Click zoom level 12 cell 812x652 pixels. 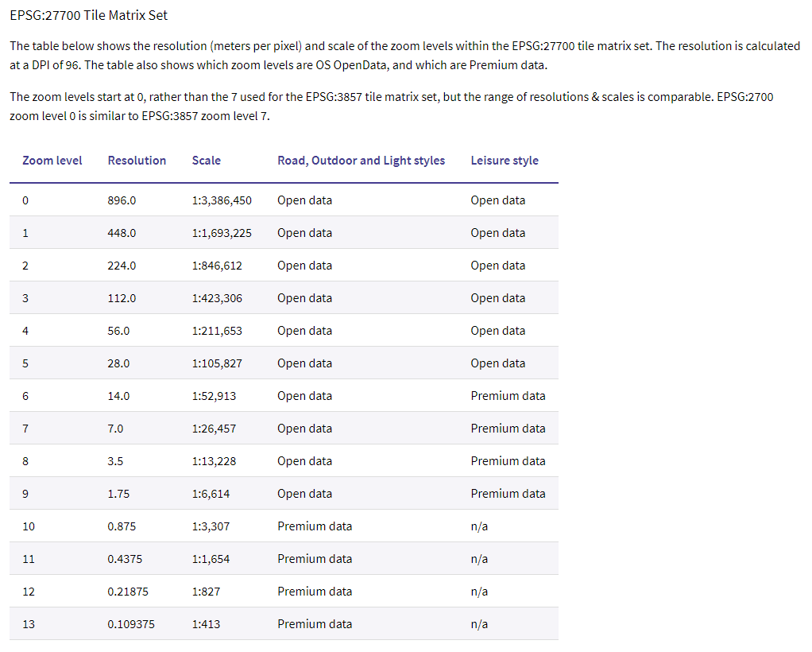29,592
